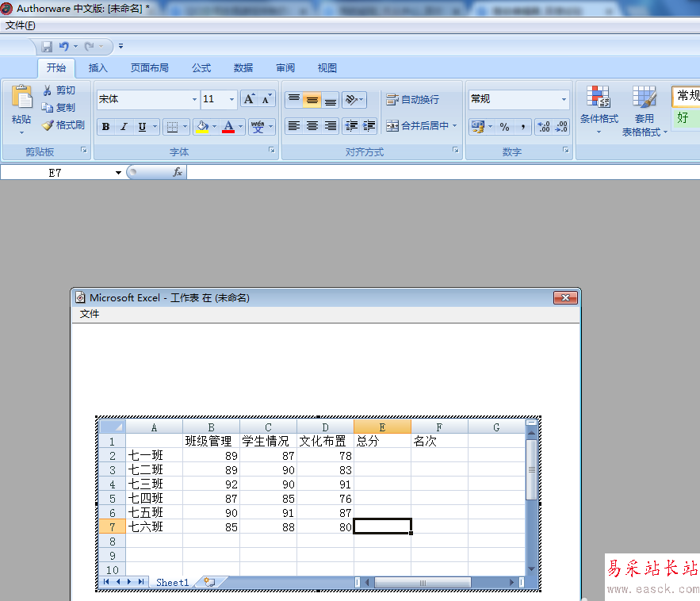700x601 pixels.
Task: Switch to the 数据 (Data) tab
Action: (x=243, y=68)
